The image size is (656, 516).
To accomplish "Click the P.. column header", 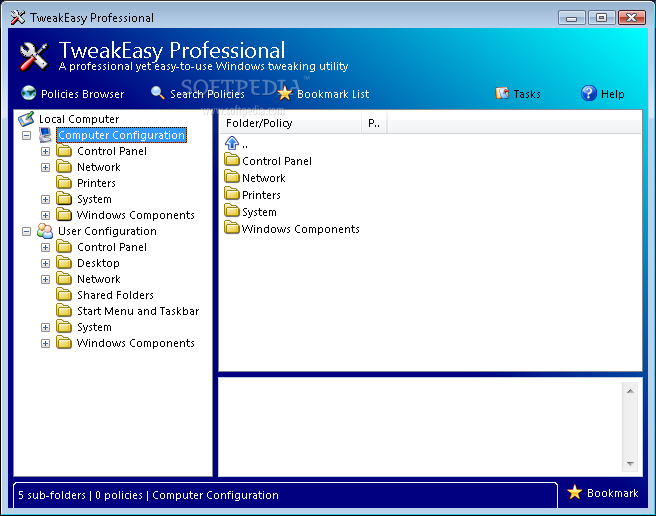I will click(x=374, y=123).
